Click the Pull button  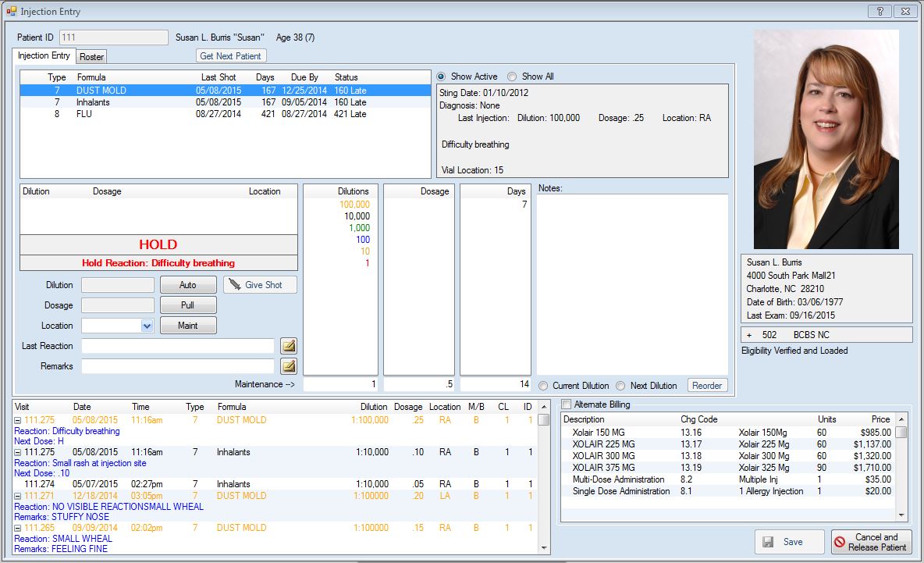pos(188,305)
